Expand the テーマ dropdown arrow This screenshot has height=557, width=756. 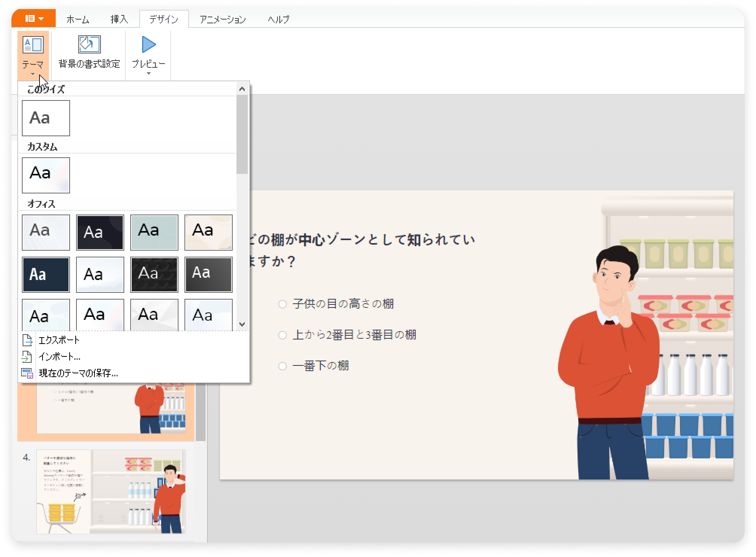click(33, 74)
